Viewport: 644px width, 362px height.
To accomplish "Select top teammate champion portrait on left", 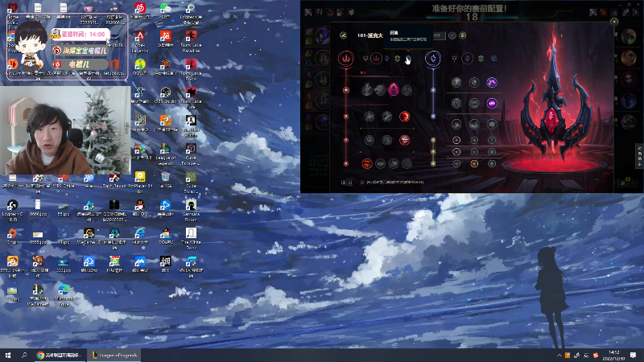I will [323, 37].
